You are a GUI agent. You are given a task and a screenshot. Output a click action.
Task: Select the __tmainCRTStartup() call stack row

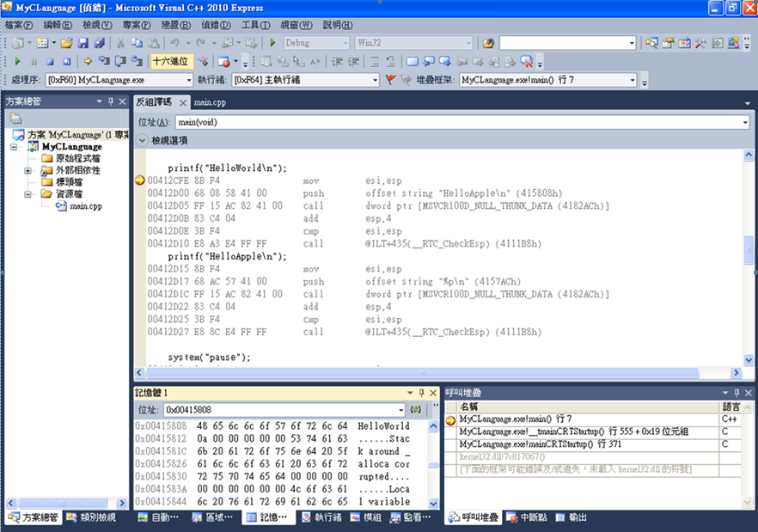[x=592, y=431]
